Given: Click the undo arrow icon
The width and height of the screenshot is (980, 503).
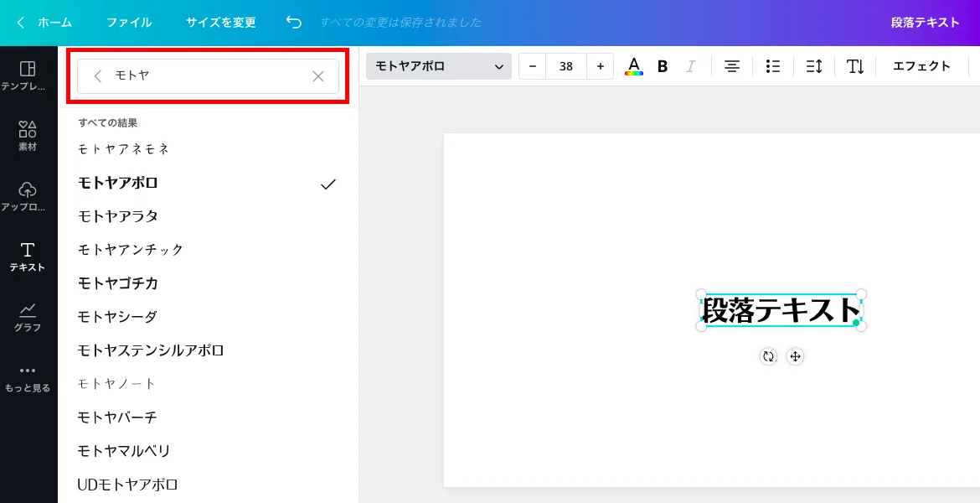Looking at the screenshot, I should tap(294, 23).
